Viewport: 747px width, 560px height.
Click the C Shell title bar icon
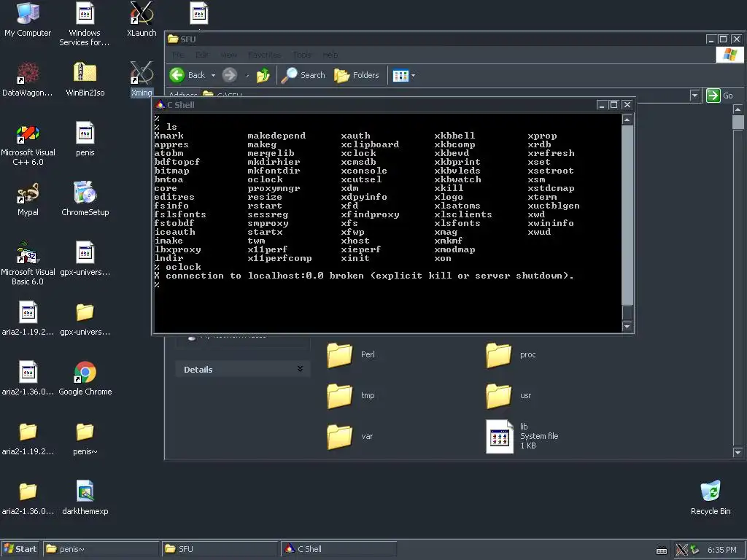(x=160, y=105)
